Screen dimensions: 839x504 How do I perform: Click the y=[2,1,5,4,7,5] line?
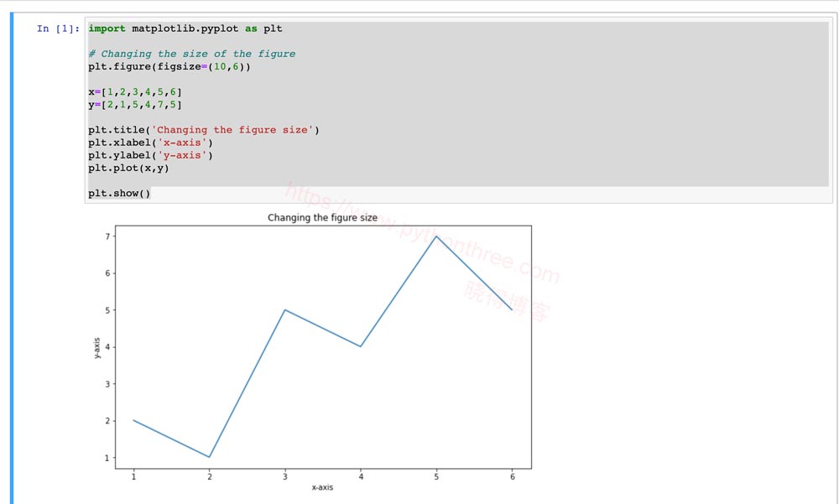tap(135, 105)
